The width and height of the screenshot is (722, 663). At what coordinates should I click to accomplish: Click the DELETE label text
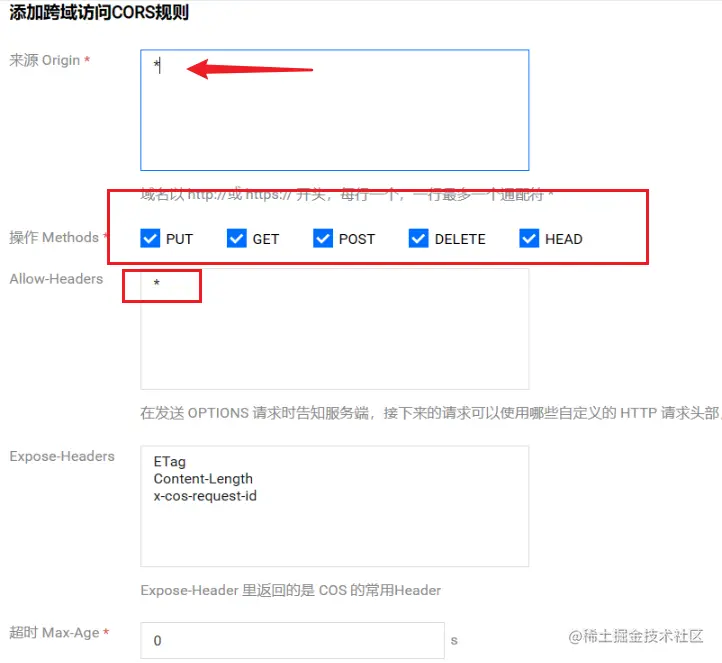(460, 239)
